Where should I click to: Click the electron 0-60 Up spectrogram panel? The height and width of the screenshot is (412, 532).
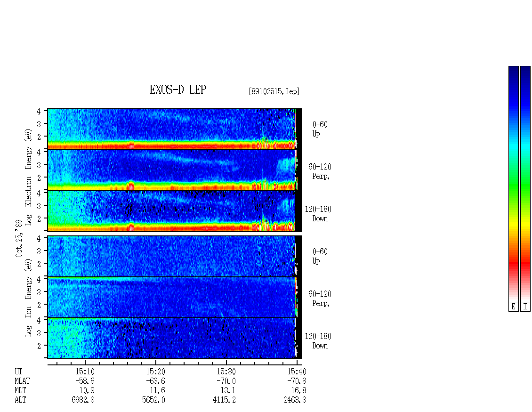point(174,129)
